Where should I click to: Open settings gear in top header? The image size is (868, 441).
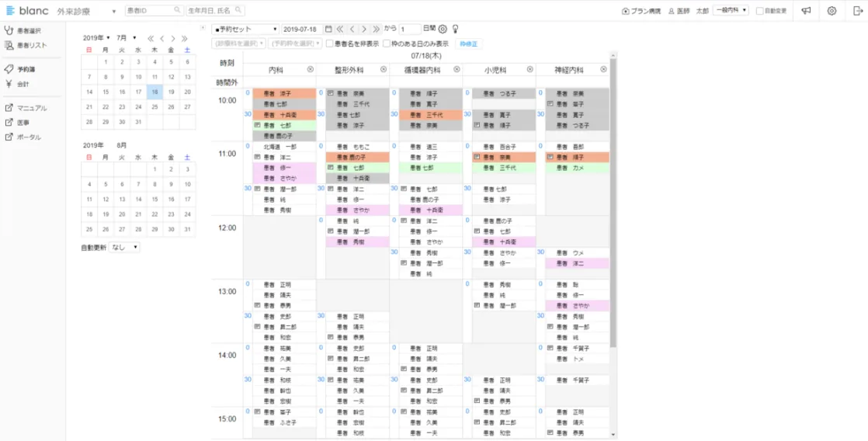[832, 11]
